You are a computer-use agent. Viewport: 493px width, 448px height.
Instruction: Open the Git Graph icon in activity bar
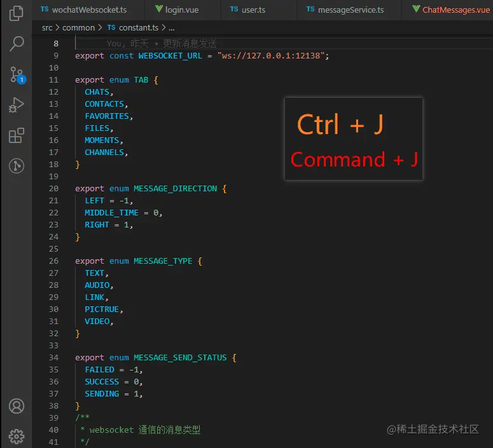tap(17, 166)
